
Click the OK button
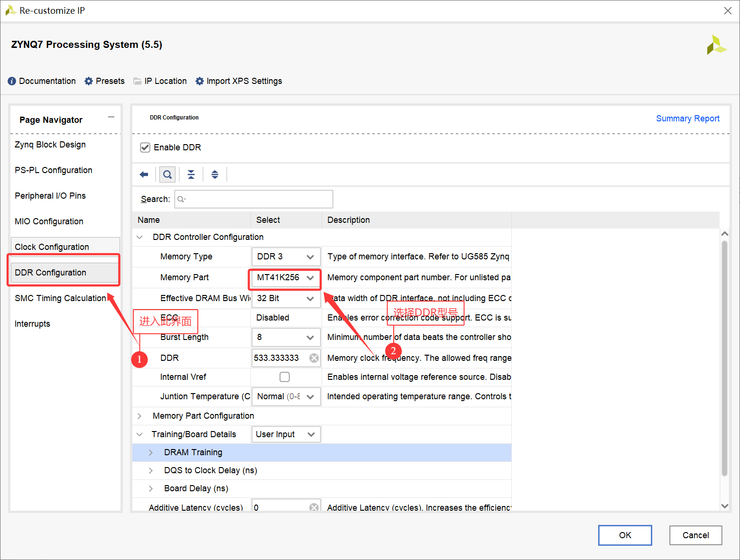[x=625, y=535]
